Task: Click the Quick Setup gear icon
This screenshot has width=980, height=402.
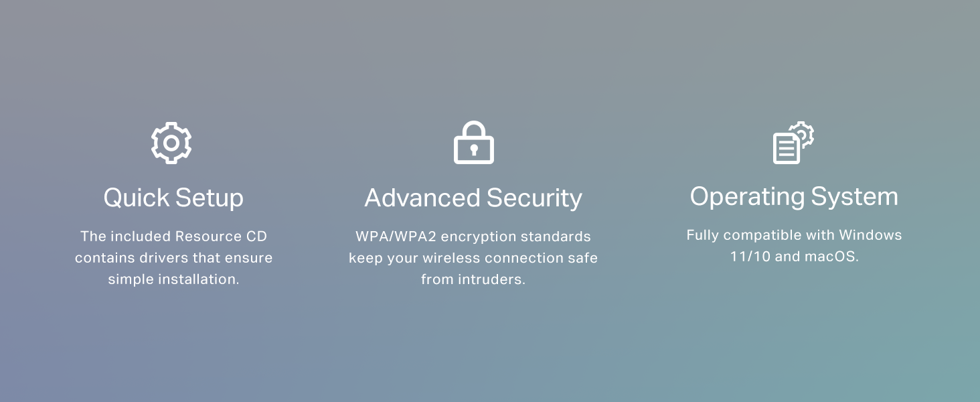Action: [171, 143]
